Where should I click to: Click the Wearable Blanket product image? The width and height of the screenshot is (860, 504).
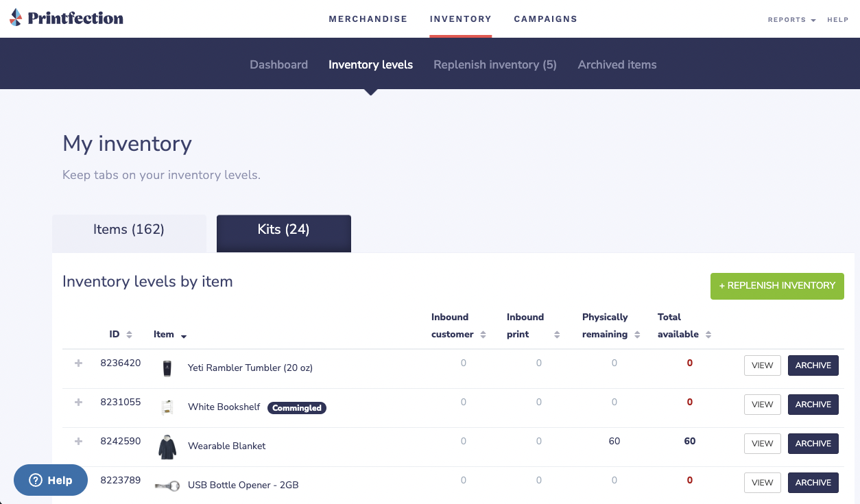pyautogui.click(x=167, y=446)
